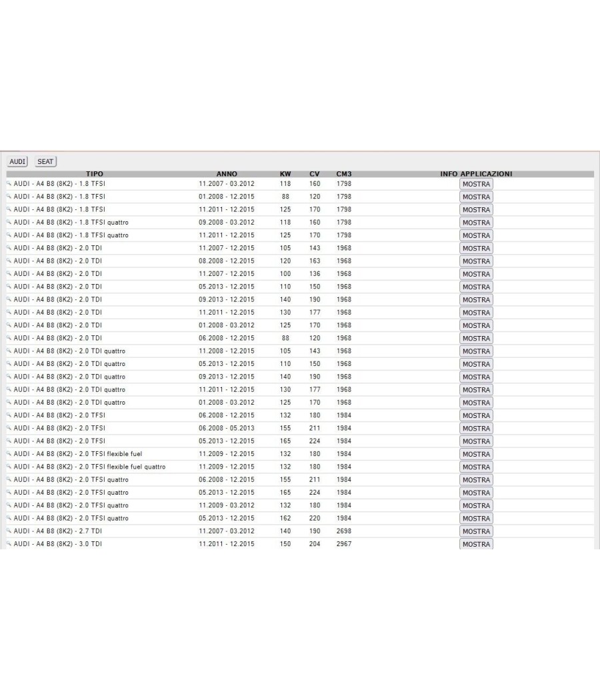Click magnifier for 2.0 TFSI 165 kW non-quattro row
Image resolution: width=600 pixels, height=700 pixels.
pyautogui.click(x=9, y=441)
